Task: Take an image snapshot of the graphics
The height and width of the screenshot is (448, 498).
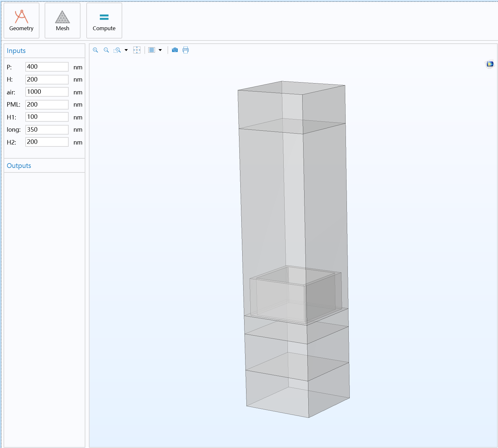Action: 175,50
